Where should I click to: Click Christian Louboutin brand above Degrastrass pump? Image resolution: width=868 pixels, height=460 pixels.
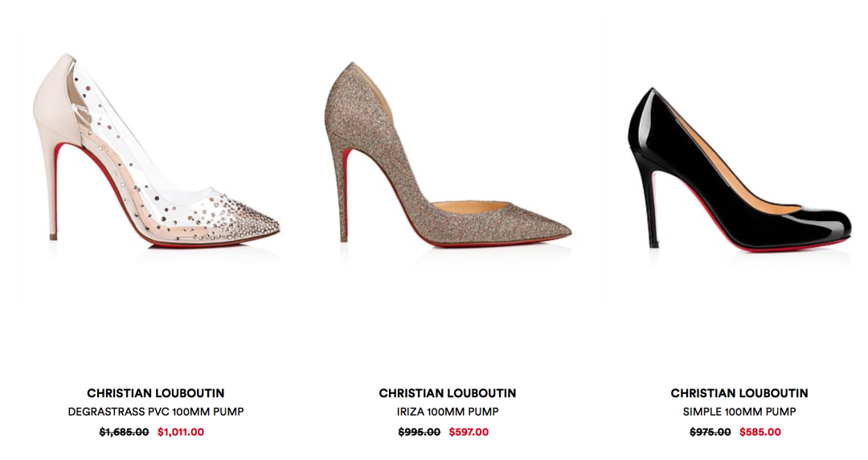tap(156, 393)
